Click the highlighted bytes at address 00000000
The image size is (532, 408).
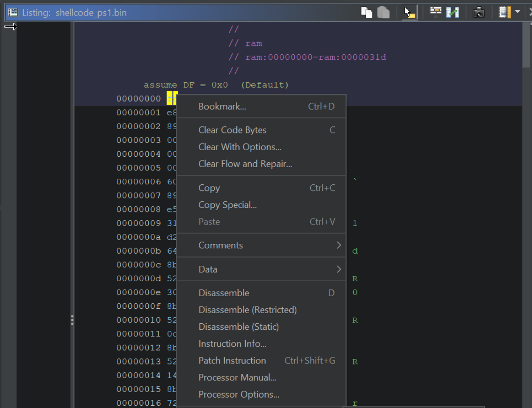(172, 98)
